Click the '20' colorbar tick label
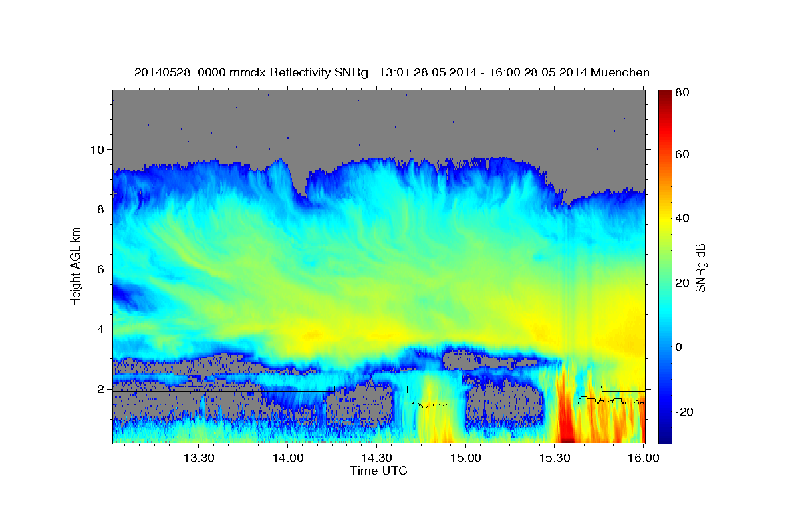The height and width of the screenshot is (532, 798). click(x=681, y=283)
